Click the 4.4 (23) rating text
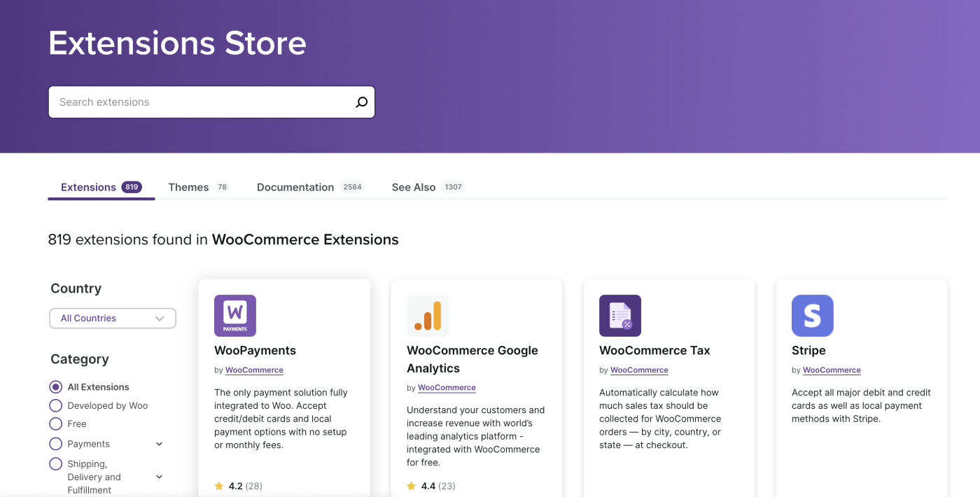Viewport: 980px width, 497px height. tap(437, 486)
